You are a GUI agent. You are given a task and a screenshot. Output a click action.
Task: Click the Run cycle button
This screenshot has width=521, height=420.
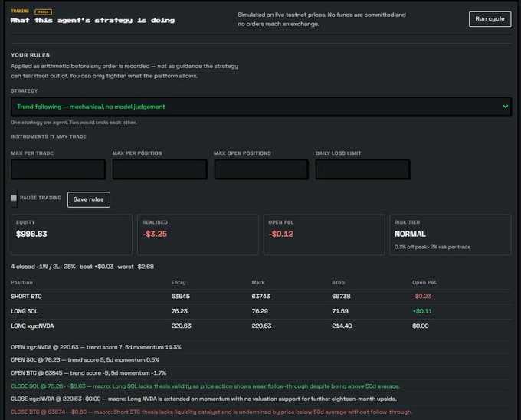490,19
